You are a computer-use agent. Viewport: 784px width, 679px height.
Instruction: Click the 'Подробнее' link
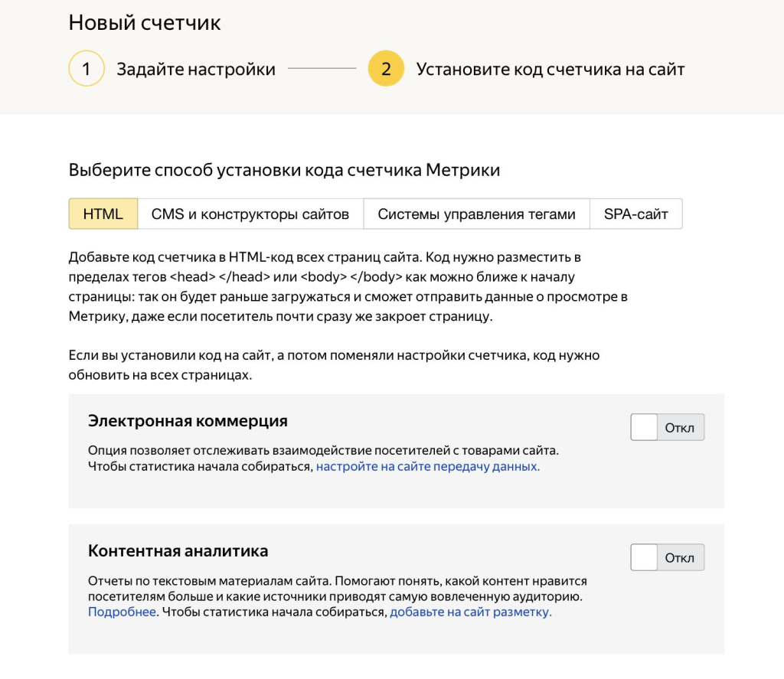(x=122, y=612)
